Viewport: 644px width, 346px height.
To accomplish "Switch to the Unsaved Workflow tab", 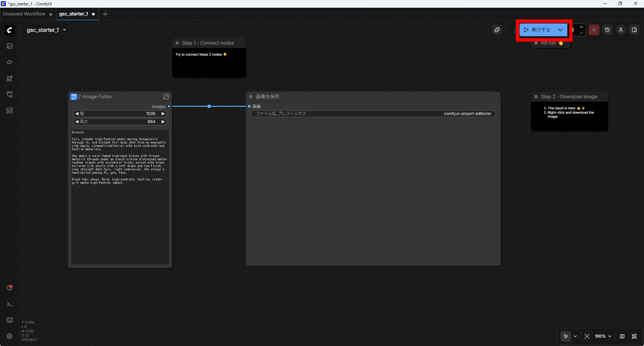I will tap(24, 14).
